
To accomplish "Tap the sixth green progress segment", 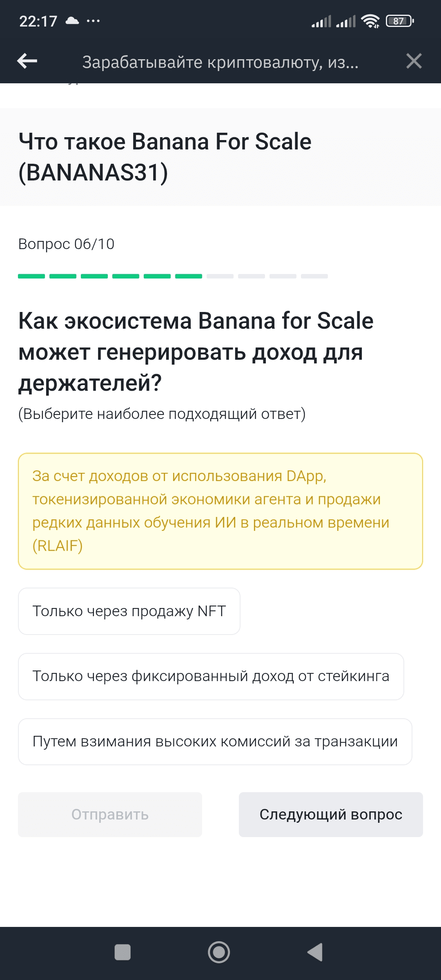I will 189,276.
